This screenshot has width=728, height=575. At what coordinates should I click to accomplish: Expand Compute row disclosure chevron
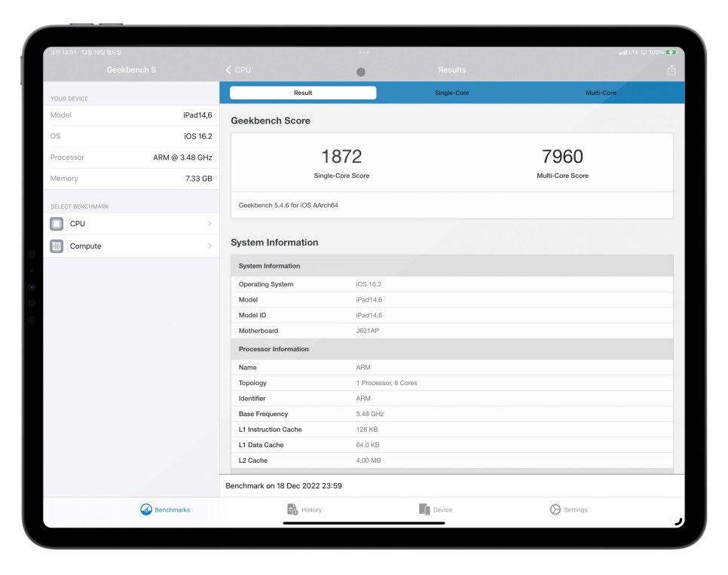click(210, 246)
